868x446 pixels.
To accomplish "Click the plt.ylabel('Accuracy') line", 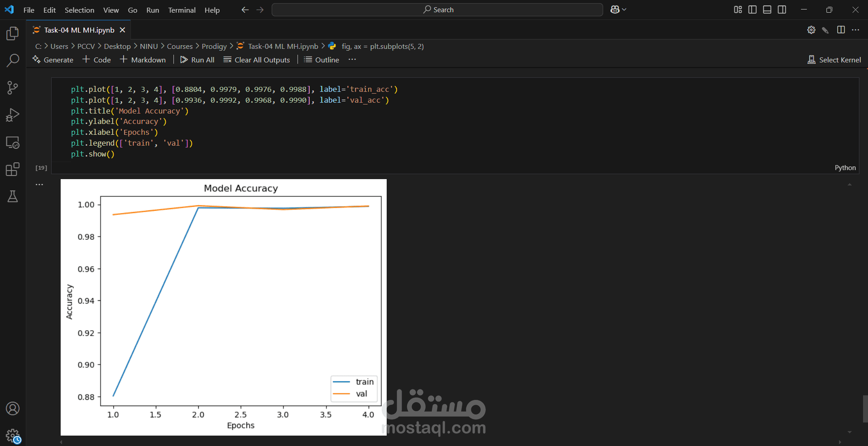I will [x=119, y=121].
